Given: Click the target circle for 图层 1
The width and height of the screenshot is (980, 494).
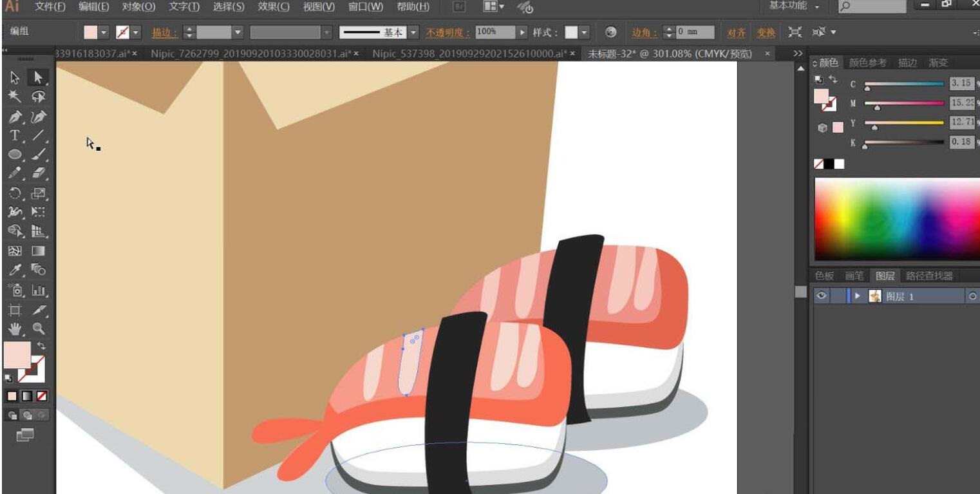Looking at the screenshot, I should 972,296.
